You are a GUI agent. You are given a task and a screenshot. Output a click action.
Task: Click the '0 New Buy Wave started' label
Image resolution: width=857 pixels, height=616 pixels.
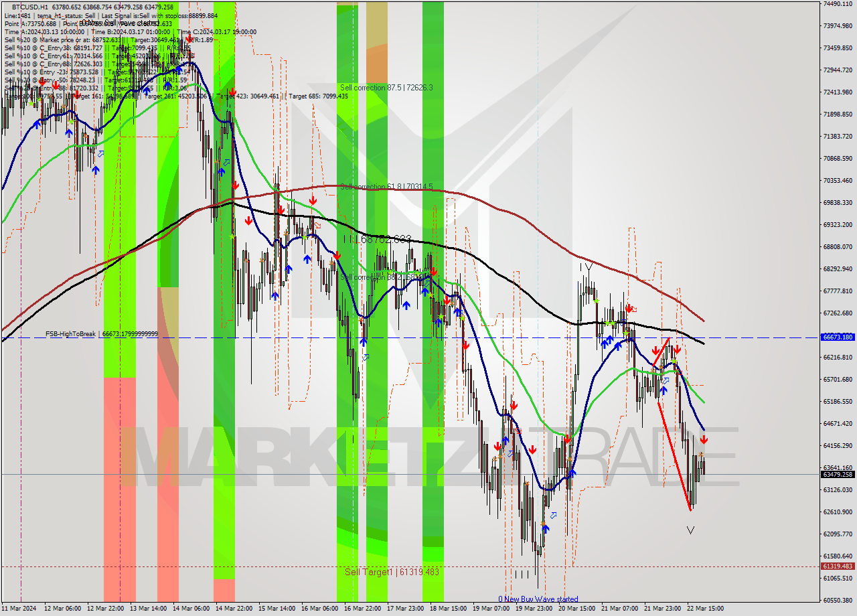point(538,599)
